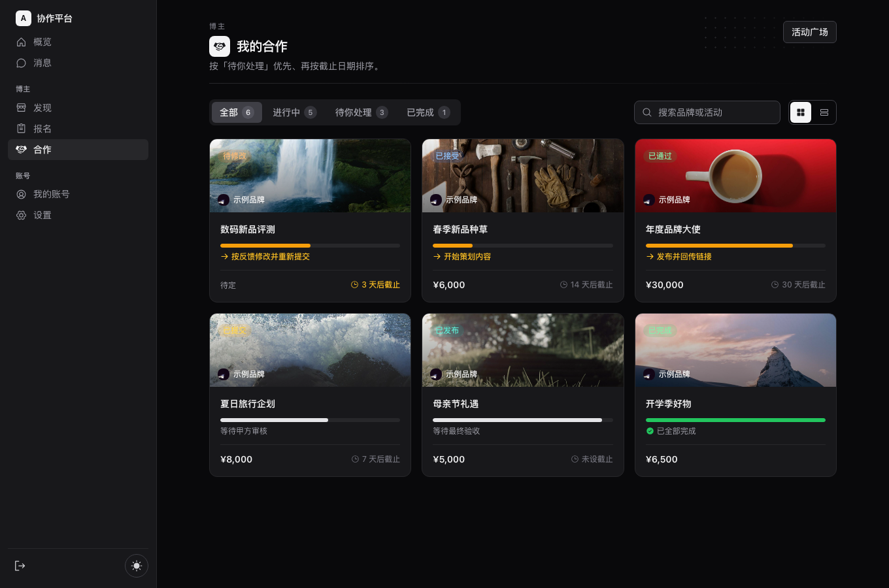The width and height of the screenshot is (889, 588).
Task: Click the ¥30,000 price value
Action: pos(665,285)
